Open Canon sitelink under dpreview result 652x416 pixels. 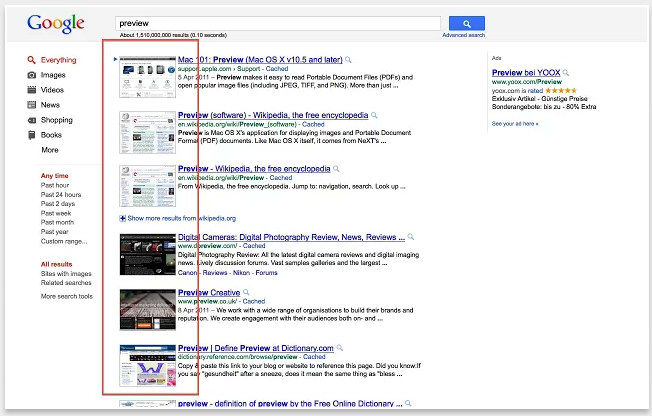click(187, 273)
